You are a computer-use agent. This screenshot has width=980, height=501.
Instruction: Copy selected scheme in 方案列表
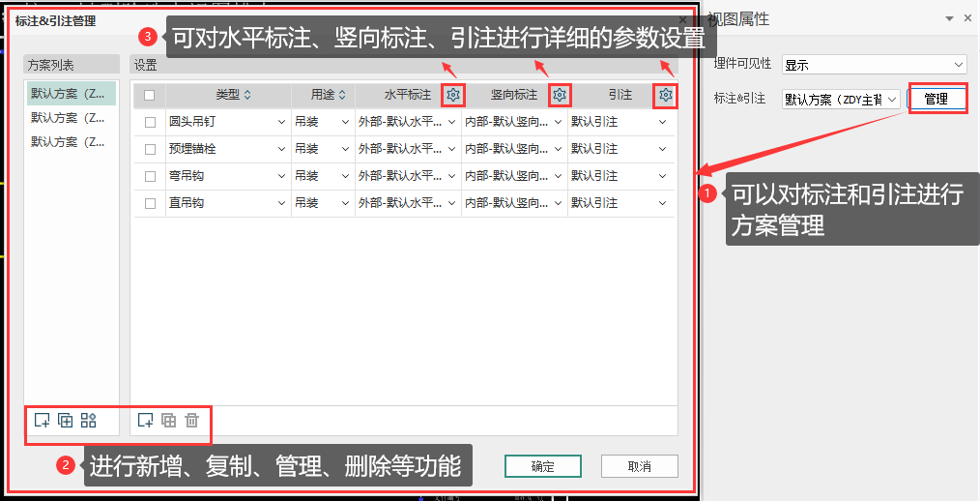[65, 421]
